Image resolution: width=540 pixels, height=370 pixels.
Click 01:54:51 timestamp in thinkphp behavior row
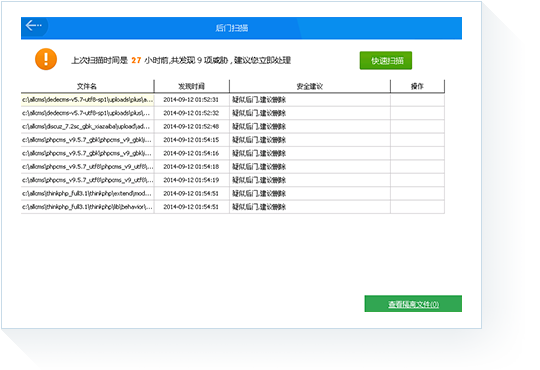[x=191, y=207]
